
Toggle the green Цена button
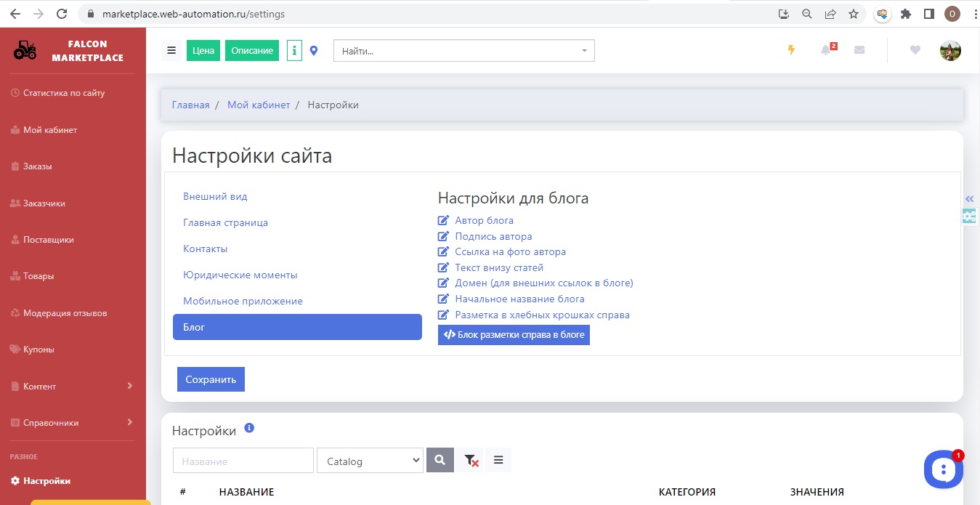coord(203,51)
